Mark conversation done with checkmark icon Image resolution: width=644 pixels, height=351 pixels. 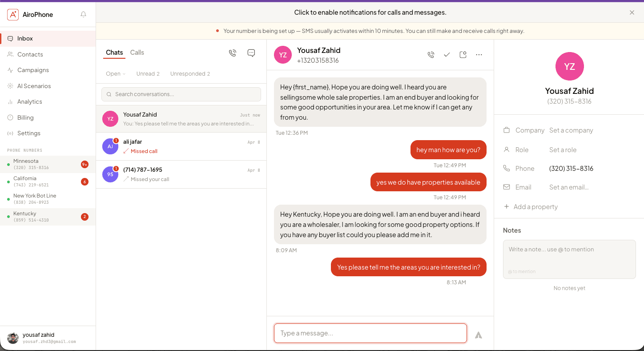point(447,55)
